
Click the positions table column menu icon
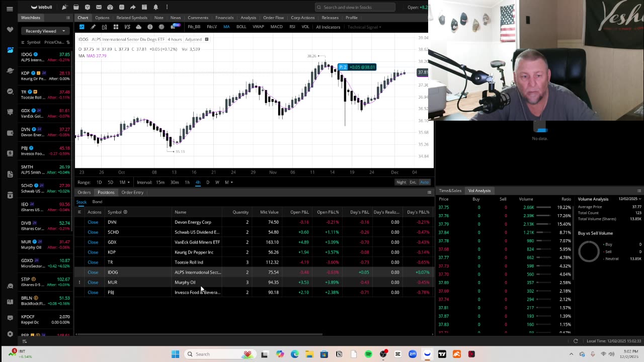coord(79,212)
